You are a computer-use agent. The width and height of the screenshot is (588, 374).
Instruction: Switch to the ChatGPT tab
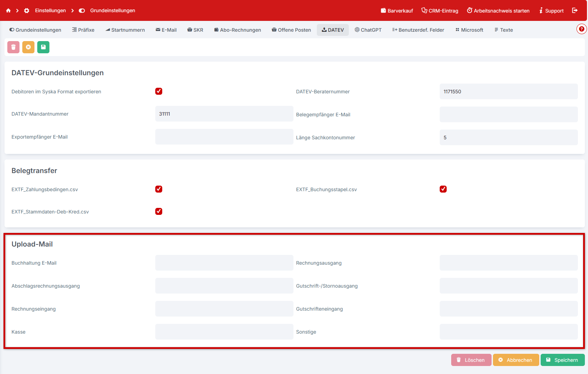368,30
